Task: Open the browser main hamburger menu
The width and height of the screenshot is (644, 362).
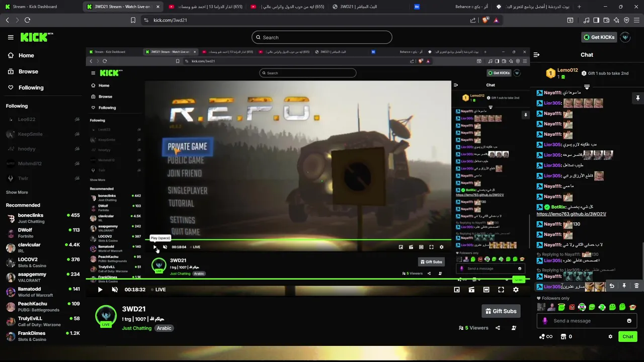Action: tap(636, 20)
